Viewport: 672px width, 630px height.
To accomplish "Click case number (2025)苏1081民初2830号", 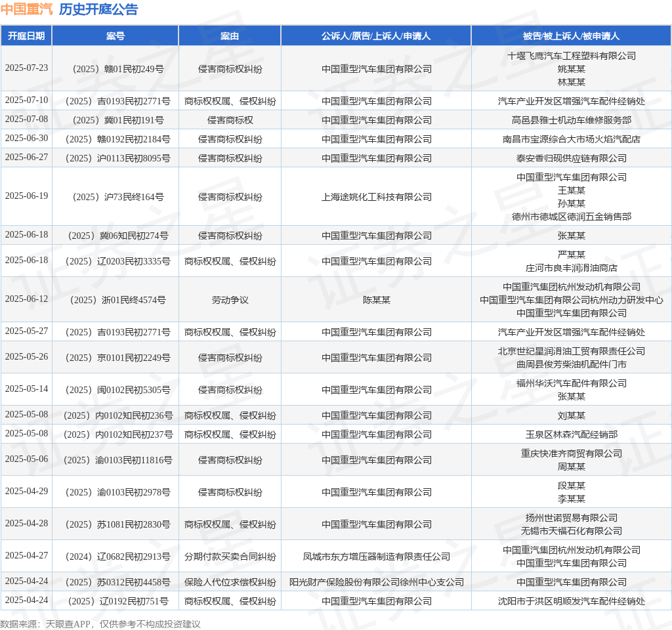I will point(115,524).
